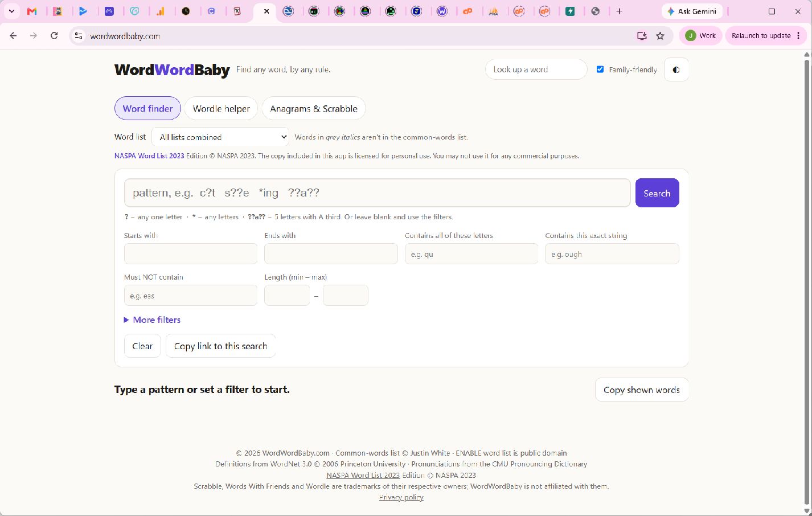The width and height of the screenshot is (812, 516).
Task: Close the current WordWordBaby tab
Action: click(x=266, y=11)
